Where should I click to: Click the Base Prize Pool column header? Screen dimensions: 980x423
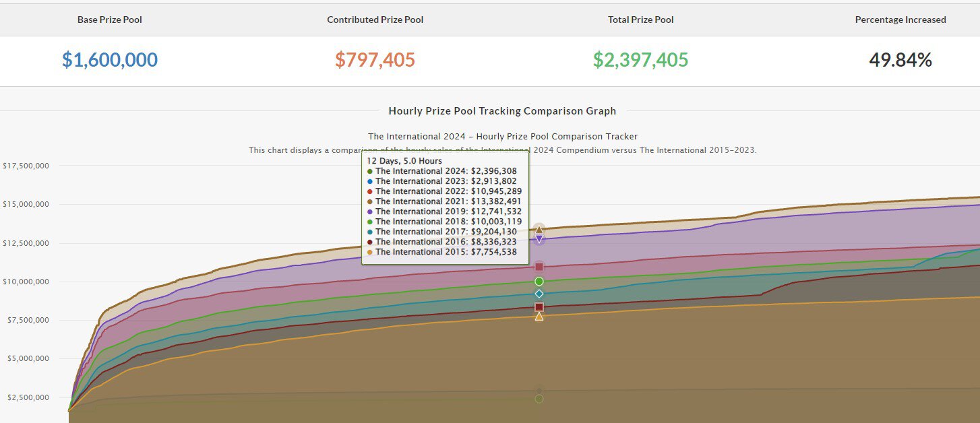click(110, 20)
